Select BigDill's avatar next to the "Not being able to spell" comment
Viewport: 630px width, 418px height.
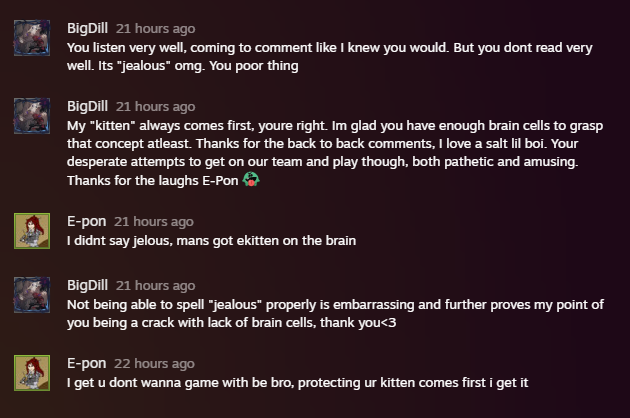click(x=32, y=295)
